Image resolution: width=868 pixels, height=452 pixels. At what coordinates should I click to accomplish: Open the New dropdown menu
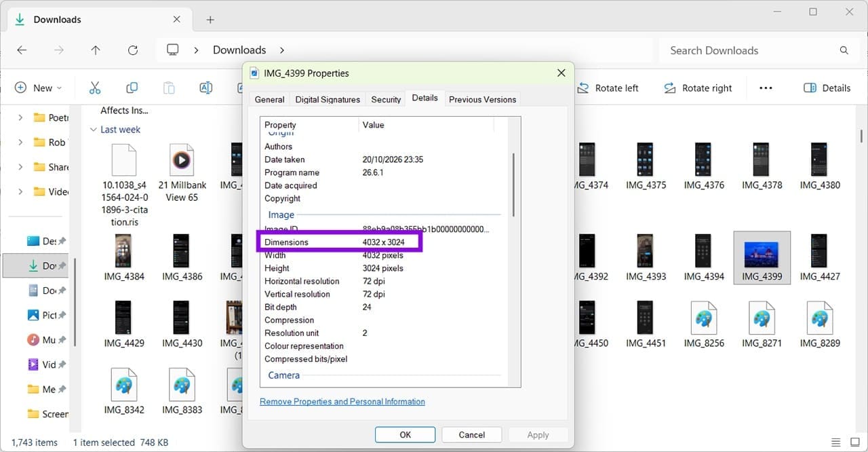pyautogui.click(x=39, y=88)
